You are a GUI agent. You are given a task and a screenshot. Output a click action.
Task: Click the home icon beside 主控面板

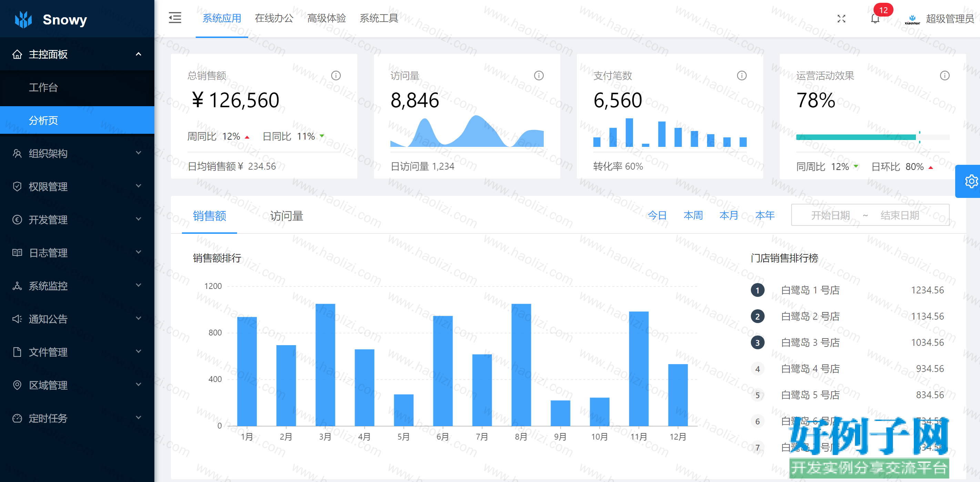point(17,54)
